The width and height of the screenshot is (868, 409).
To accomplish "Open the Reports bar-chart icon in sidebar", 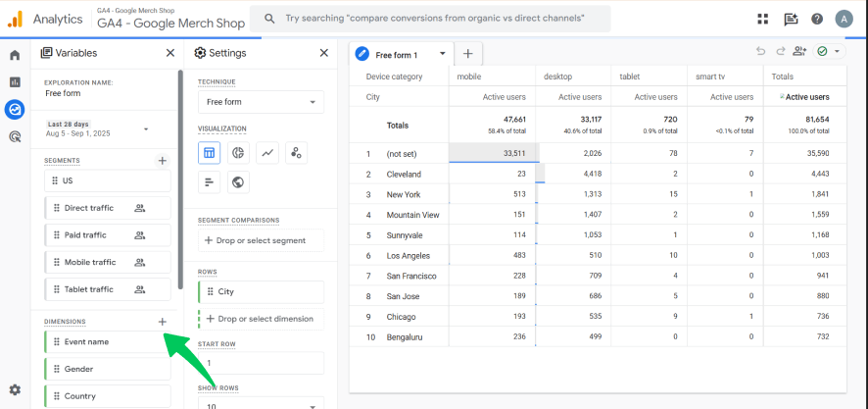I will point(15,82).
